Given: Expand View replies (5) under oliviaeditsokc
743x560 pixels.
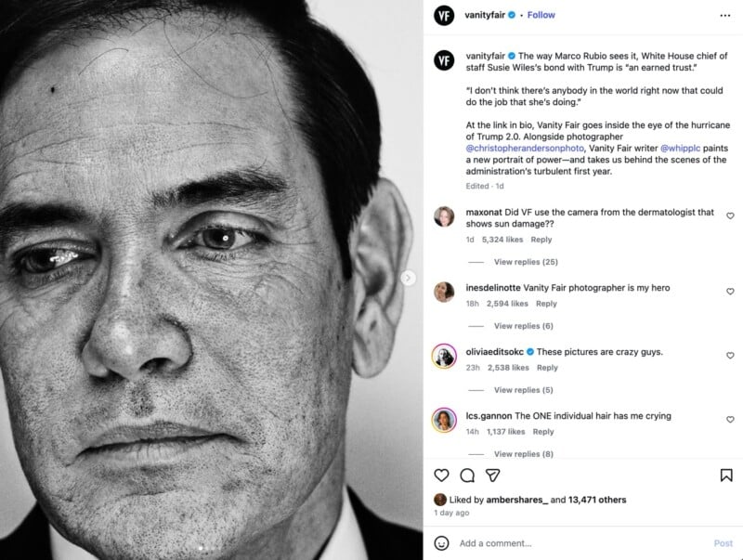Looking at the screenshot, I should (x=523, y=390).
